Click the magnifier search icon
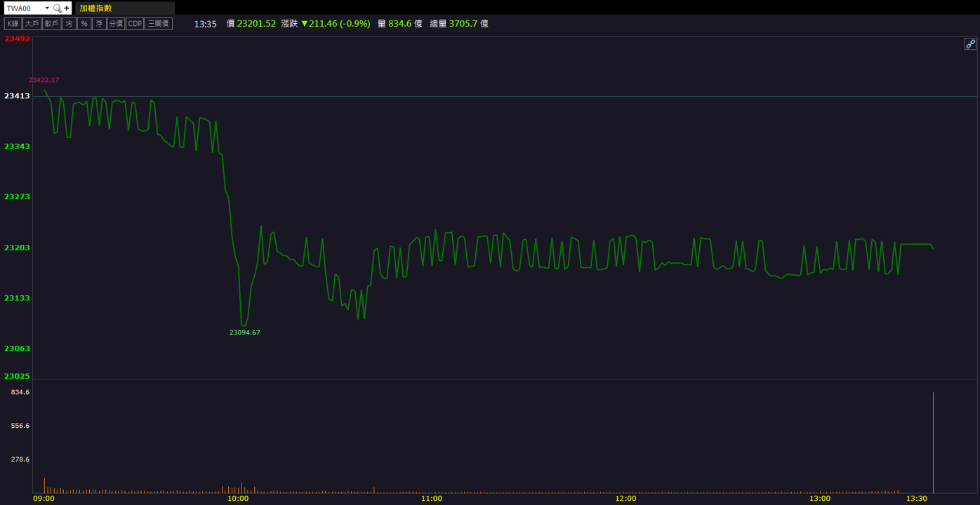 (x=58, y=8)
